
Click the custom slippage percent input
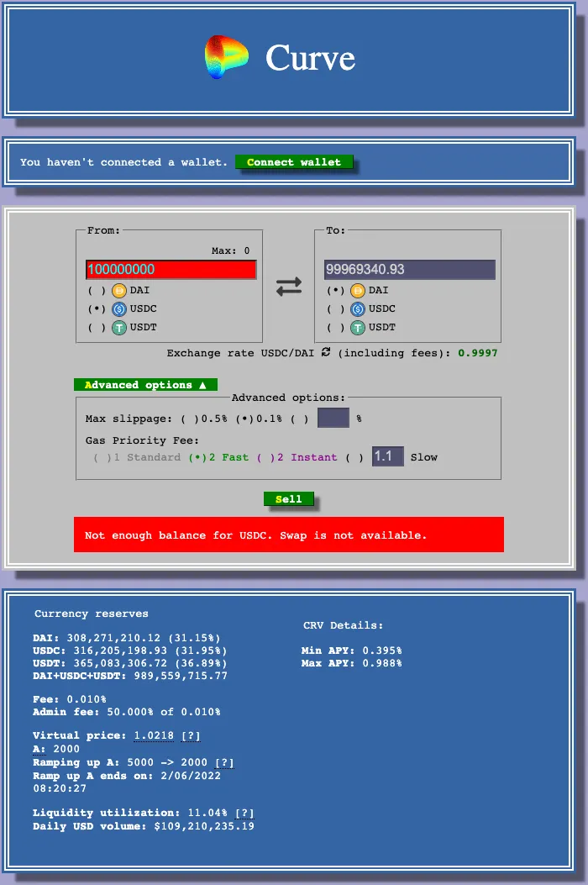click(x=333, y=419)
